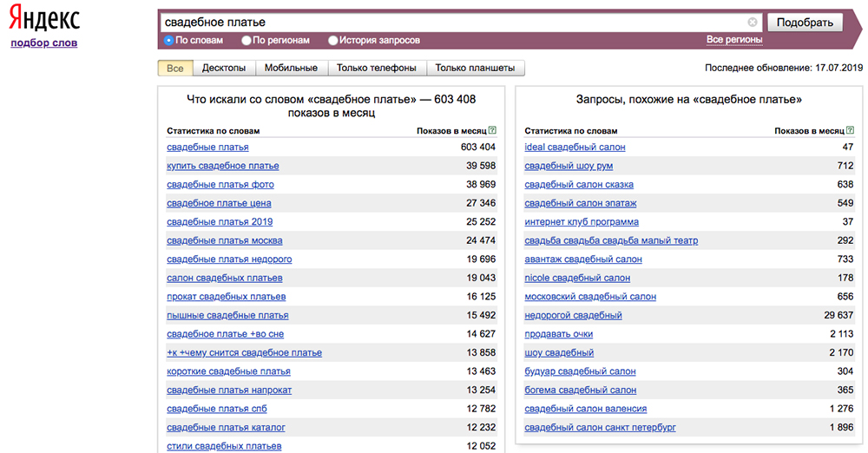Select the 'По словам' radio button

pos(169,41)
